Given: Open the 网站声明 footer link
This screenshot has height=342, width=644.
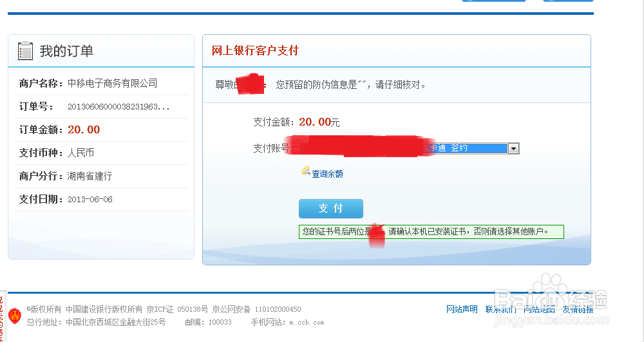Looking at the screenshot, I should pos(462,309).
